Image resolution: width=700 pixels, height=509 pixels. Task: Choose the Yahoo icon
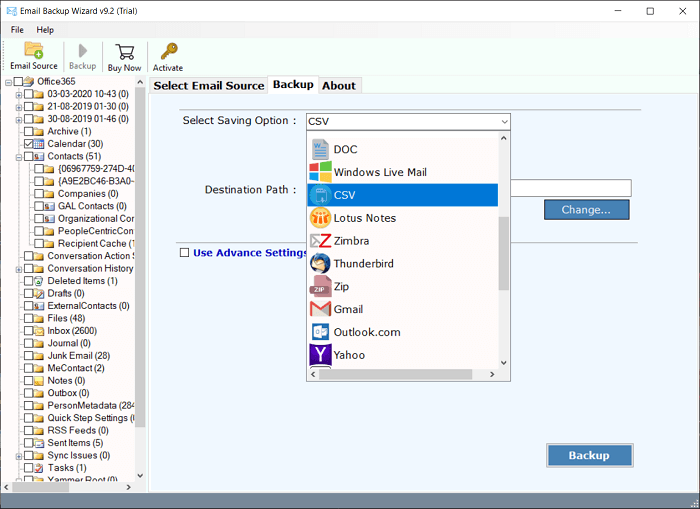(320, 355)
